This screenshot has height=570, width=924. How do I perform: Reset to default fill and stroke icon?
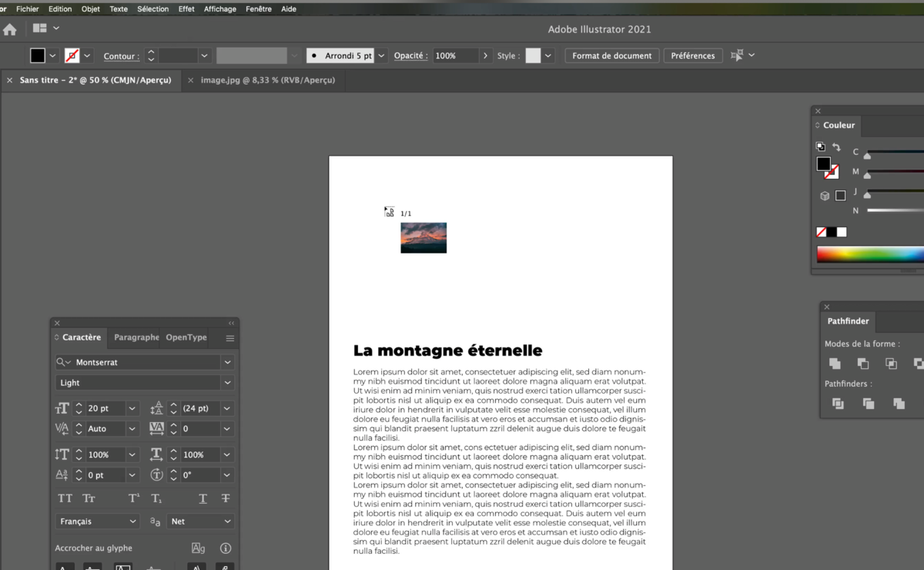tap(820, 147)
